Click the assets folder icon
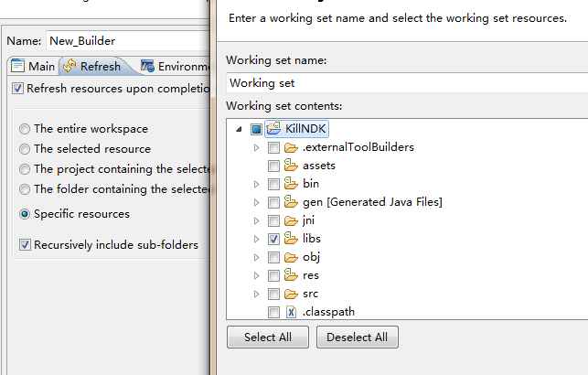588x375 pixels. tap(292, 166)
